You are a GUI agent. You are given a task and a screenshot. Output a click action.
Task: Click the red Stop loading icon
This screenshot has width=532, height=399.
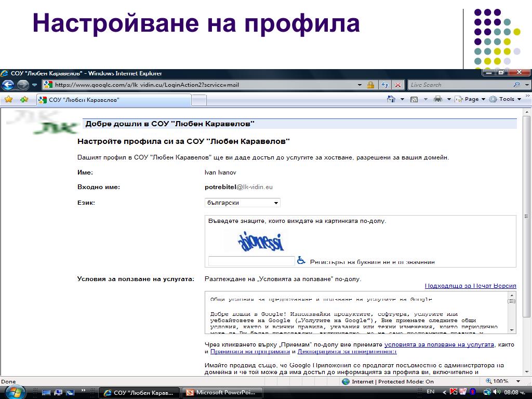(x=398, y=85)
